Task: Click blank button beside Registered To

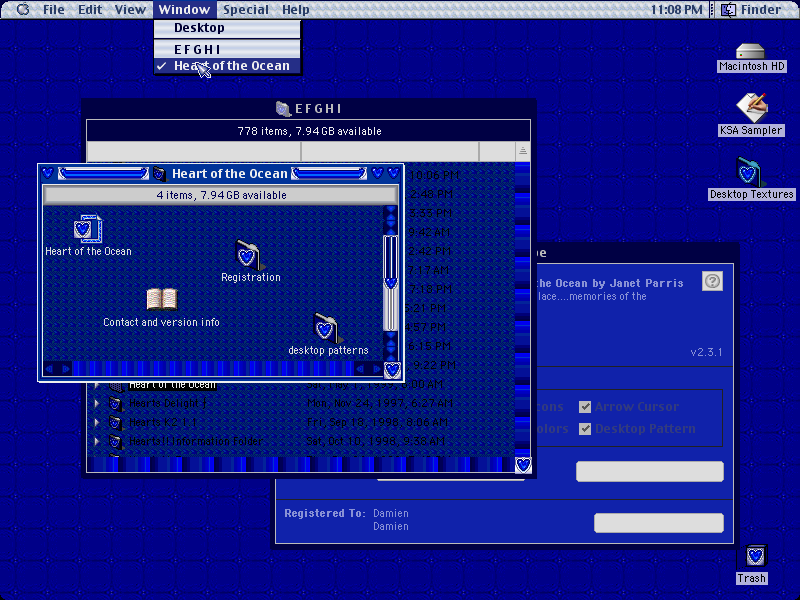Action: click(x=659, y=523)
